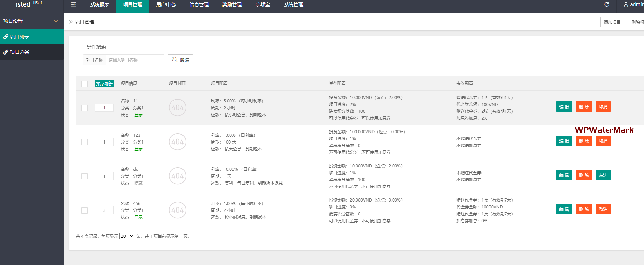Check the checkbox for project 123
Screen dimensions: 644x265
[x=85, y=142]
